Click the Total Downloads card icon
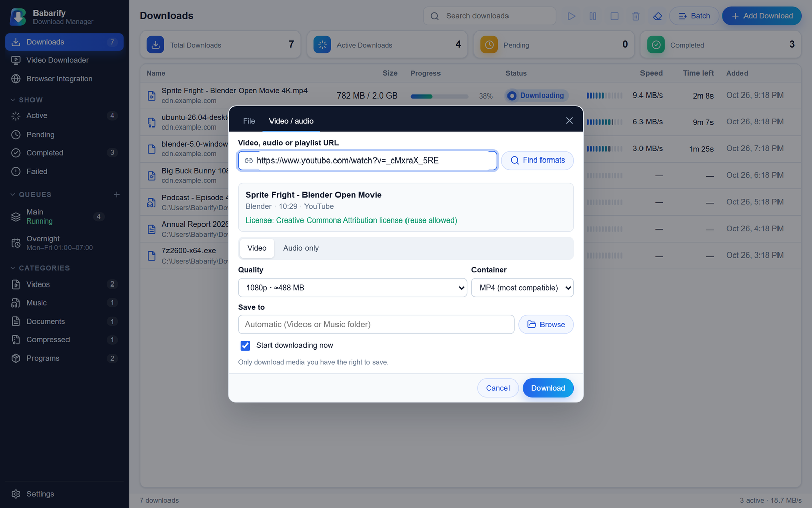Viewport: 812px width, 508px height. 156,45
